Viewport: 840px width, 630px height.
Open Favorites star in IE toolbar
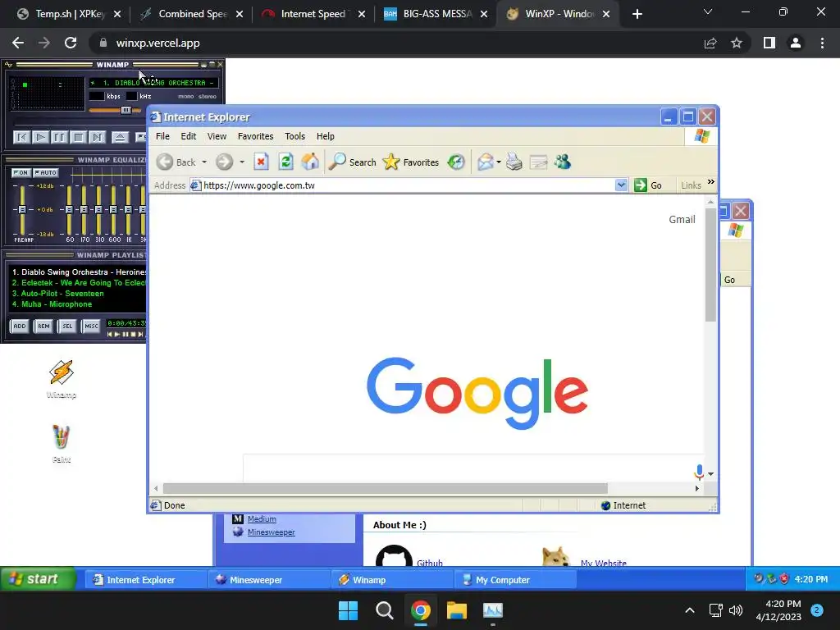pos(391,162)
